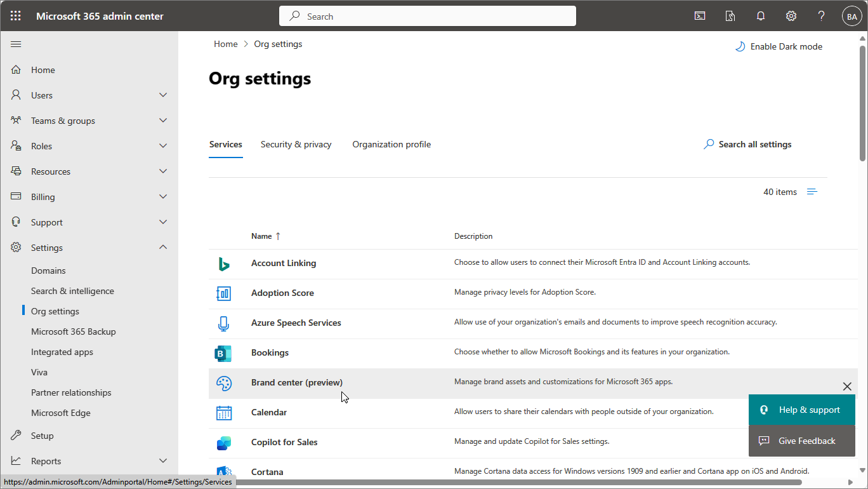Open the admin center settings gear icon
This screenshot has width=868, height=489.
point(791,15)
